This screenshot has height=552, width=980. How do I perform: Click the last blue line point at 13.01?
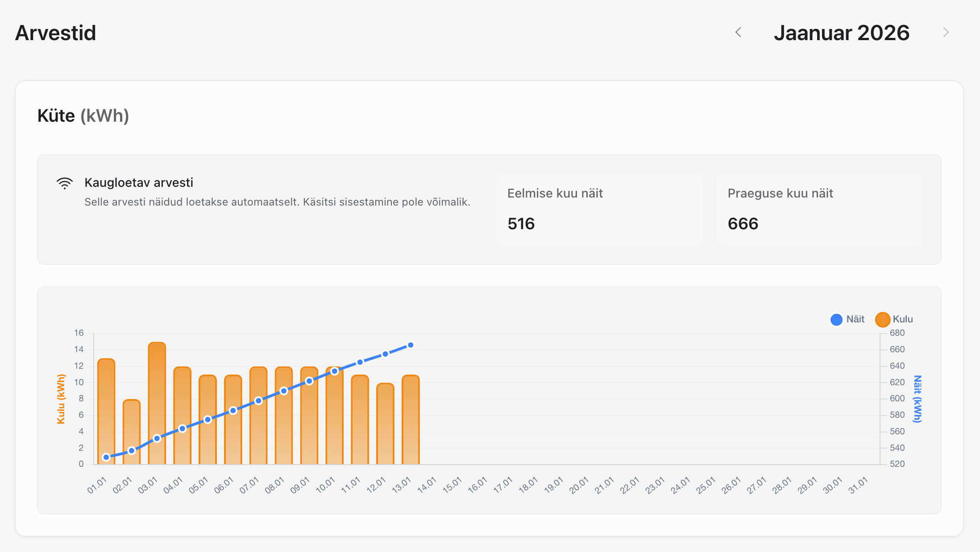point(411,345)
